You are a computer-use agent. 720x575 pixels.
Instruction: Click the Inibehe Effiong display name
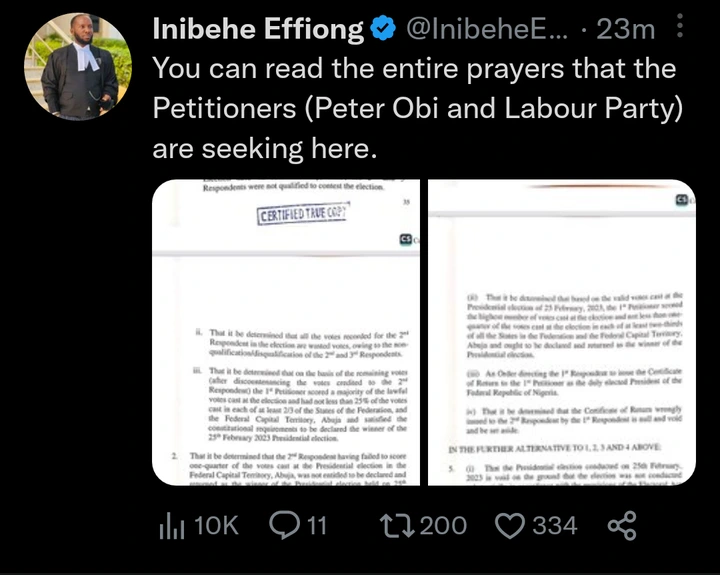tap(257, 31)
